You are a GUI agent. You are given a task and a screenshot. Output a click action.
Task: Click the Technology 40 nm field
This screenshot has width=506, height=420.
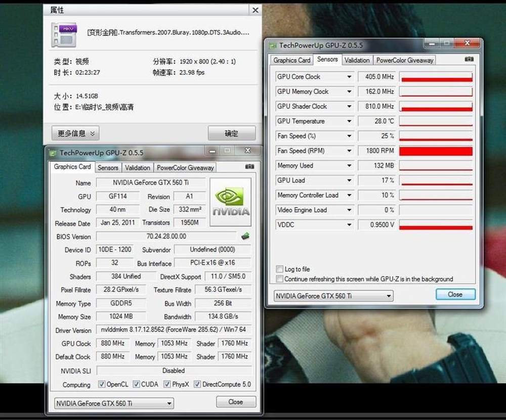(x=118, y=210)
